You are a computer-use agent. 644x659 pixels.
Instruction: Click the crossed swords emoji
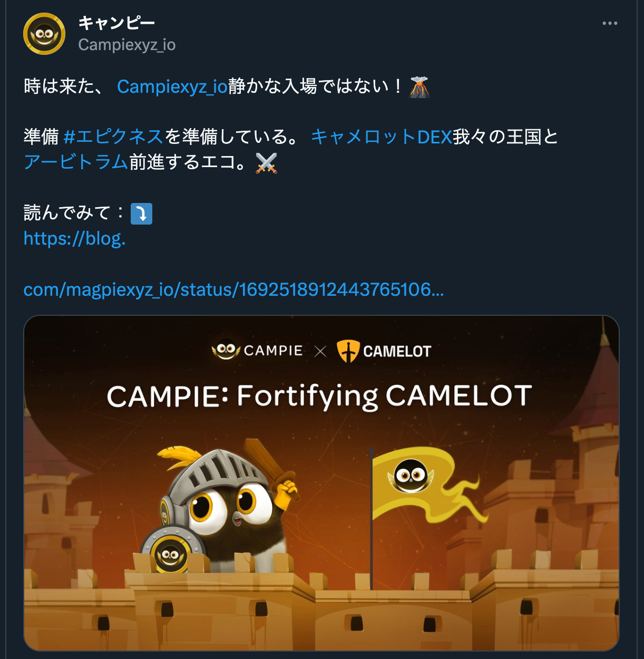click(266, 163)
